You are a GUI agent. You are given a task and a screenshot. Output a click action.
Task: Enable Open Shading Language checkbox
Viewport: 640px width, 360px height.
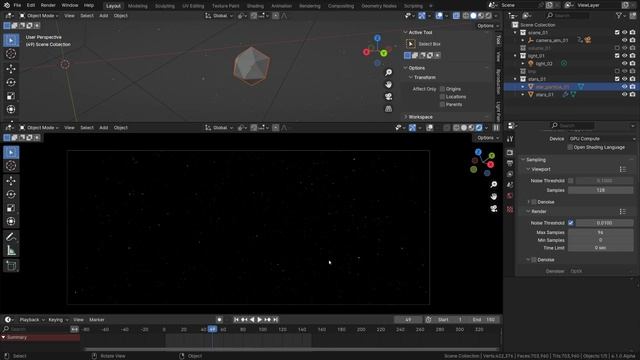(x=570, y=147)
